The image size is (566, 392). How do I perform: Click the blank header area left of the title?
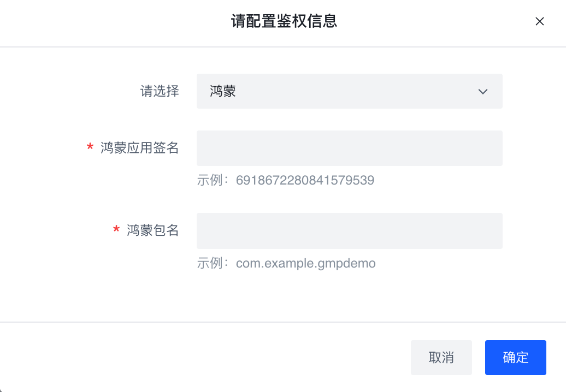click(109, 22)
